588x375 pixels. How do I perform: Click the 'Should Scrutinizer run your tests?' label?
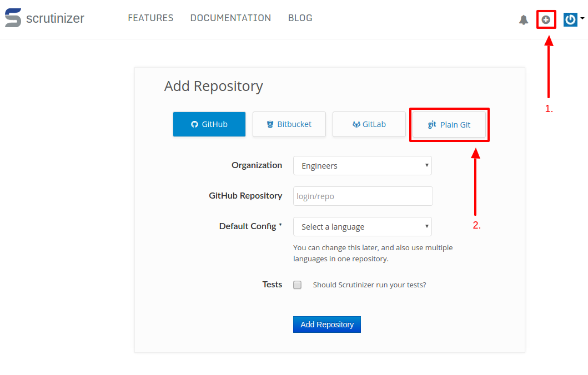coord(369,285)
